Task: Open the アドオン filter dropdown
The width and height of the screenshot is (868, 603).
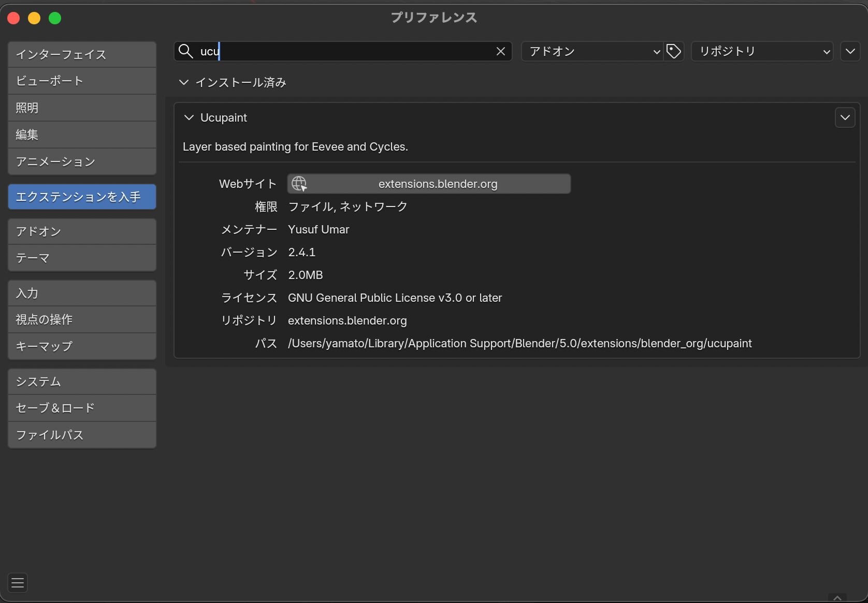Action: tap(592, 51)
